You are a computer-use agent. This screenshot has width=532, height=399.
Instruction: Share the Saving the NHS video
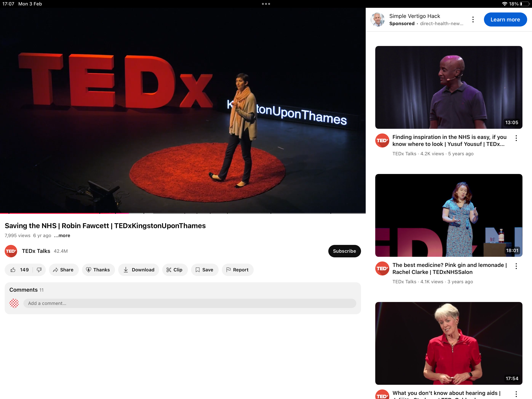[x=63, y=270]
